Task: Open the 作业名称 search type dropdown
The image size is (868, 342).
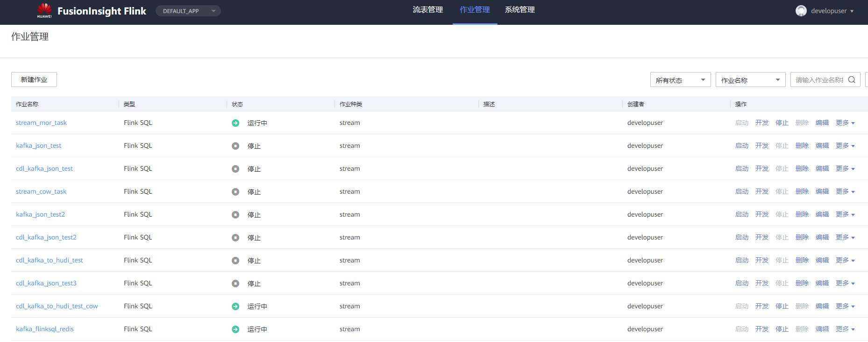Action: click(750, 80)
